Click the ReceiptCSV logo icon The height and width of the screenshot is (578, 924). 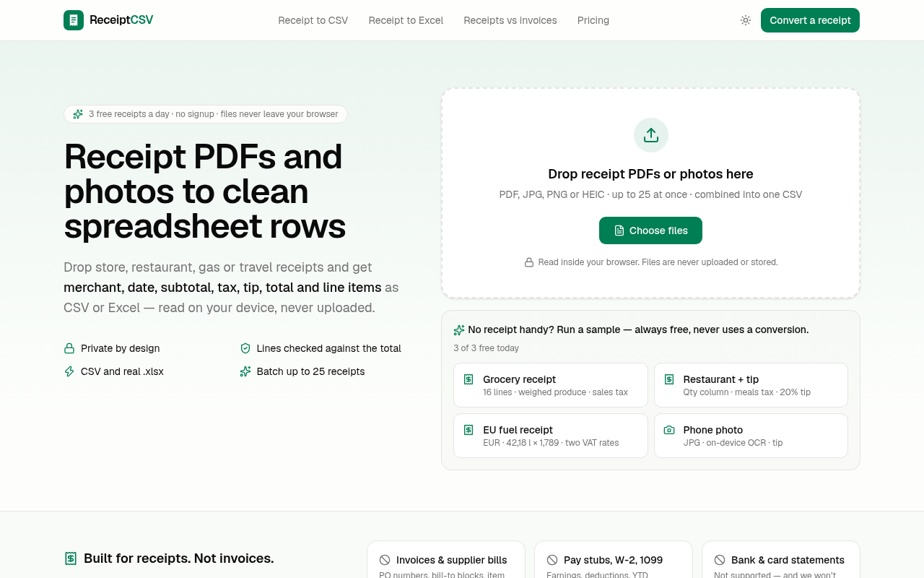[x=74, y=20]
